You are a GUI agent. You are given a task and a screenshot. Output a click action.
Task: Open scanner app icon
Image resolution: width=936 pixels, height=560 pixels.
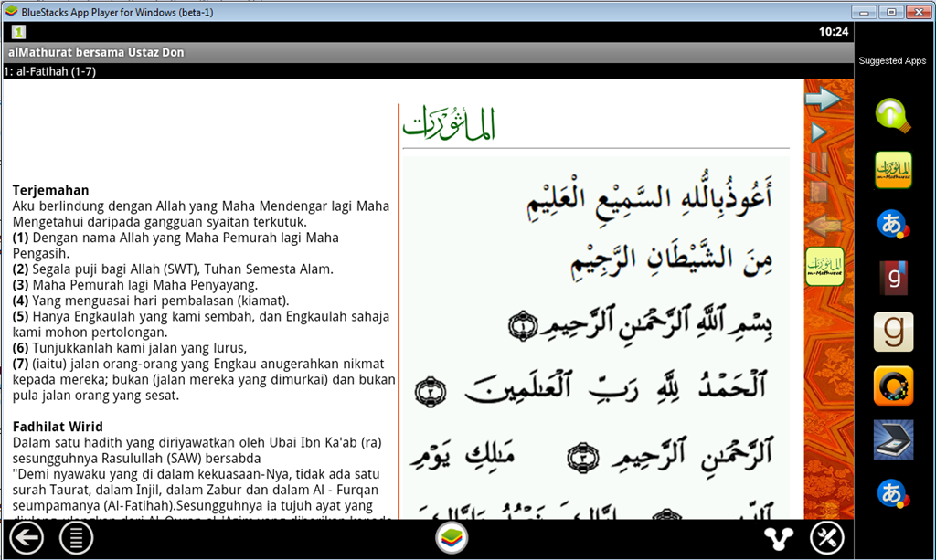coord(893,439)
